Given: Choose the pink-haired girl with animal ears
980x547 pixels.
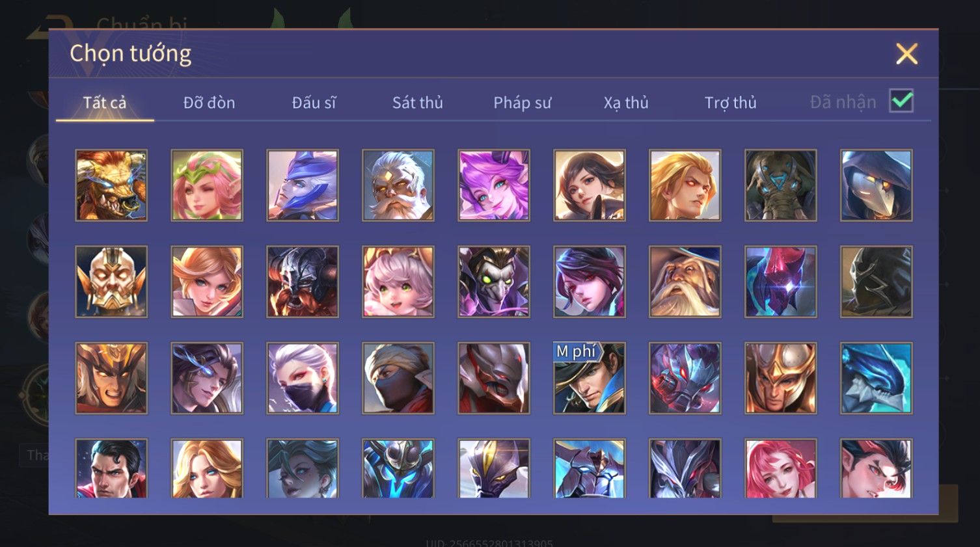Looking at the screenshot, I should coord(398,282).
